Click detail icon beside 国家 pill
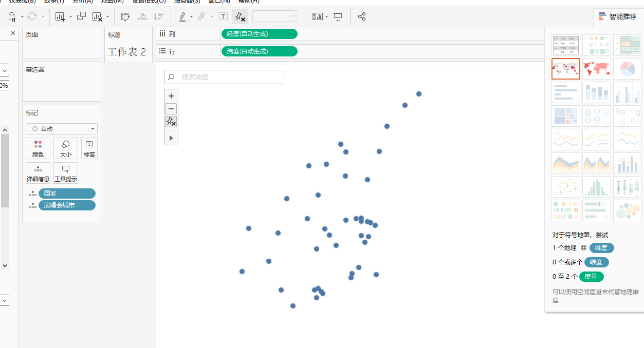This screenshot has height=348, width=644. tap(33, 194)
